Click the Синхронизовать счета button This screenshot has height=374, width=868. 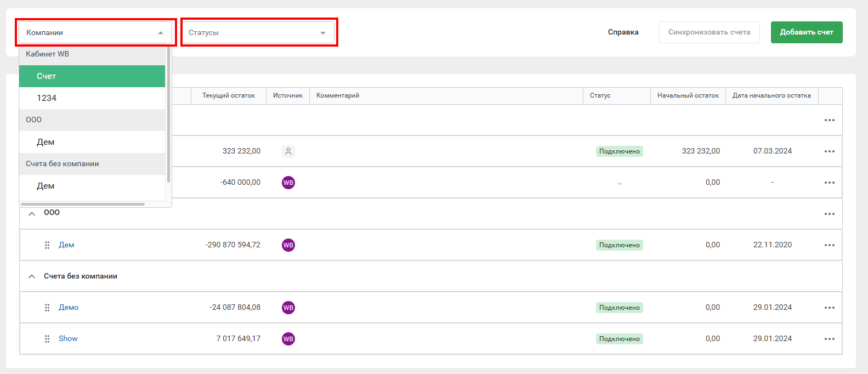pyautogui.click(x=709, y=32)
